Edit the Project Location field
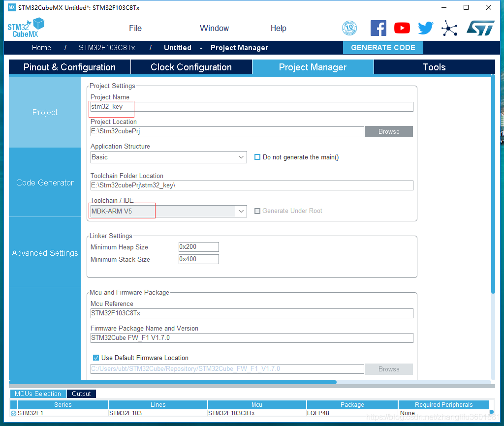This screenshot has height=426, width=504. [x=227, y=131]
